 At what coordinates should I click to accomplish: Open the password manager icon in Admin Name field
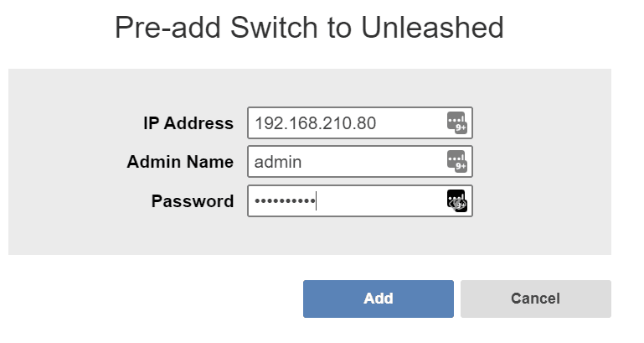point(456,161)
